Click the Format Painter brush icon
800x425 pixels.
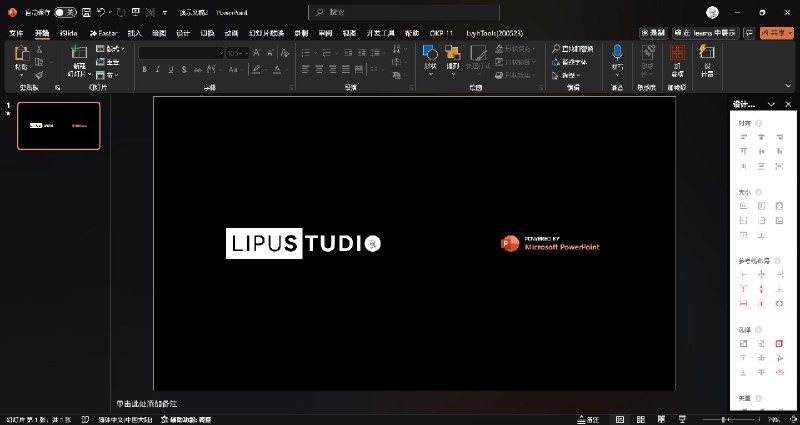[39, 75]
